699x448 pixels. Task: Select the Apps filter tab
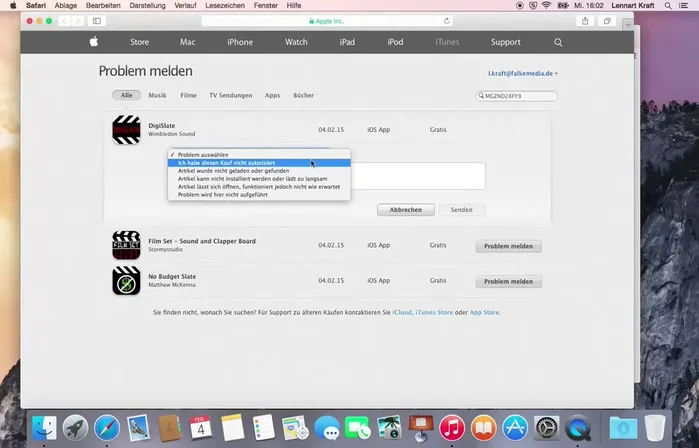point(272,95)
